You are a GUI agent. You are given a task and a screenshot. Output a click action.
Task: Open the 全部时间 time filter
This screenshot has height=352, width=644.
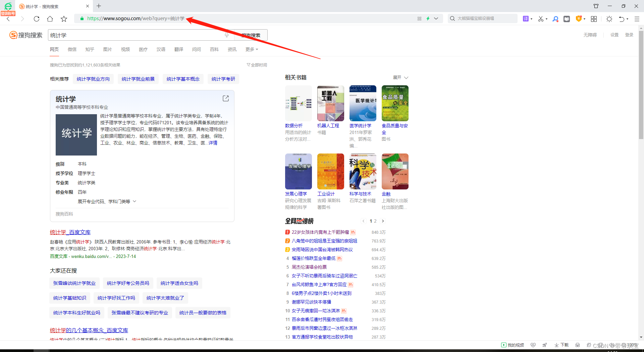click(x=257, y=64)
